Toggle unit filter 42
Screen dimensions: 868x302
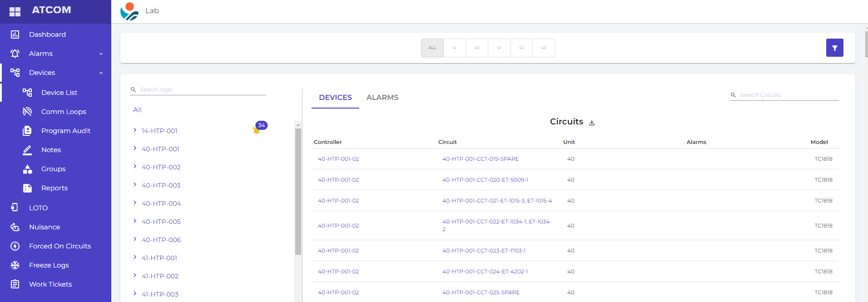[x=521, y=48]
